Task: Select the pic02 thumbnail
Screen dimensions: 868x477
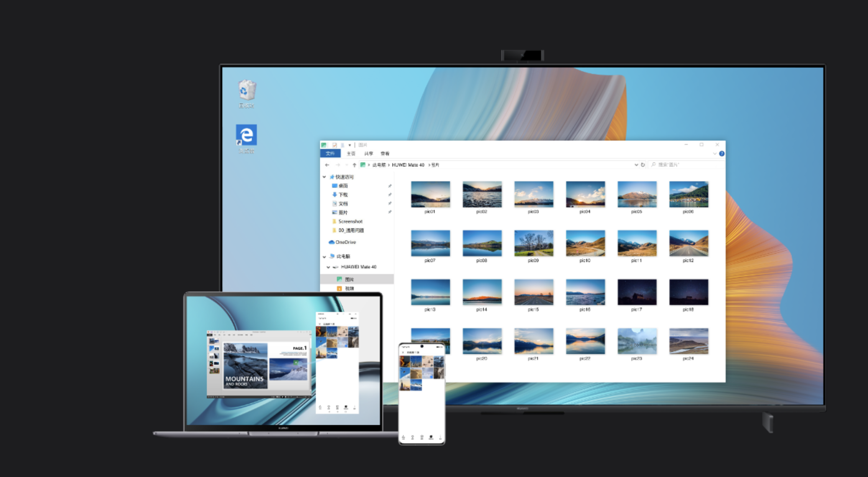Action: click(x=482, y=194)
